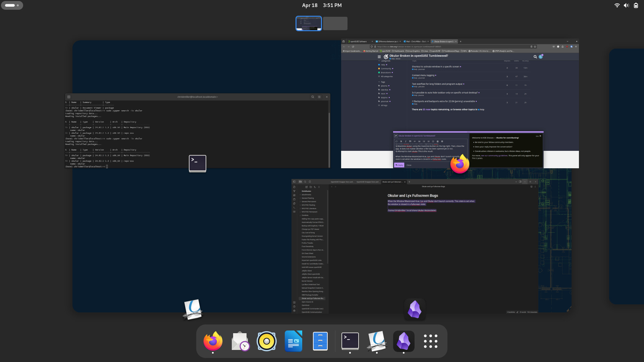This screenshot has height=362, width=644.
Task: Open Rhythmbox speaker icon in dock
Action: [x=266, y=341]
